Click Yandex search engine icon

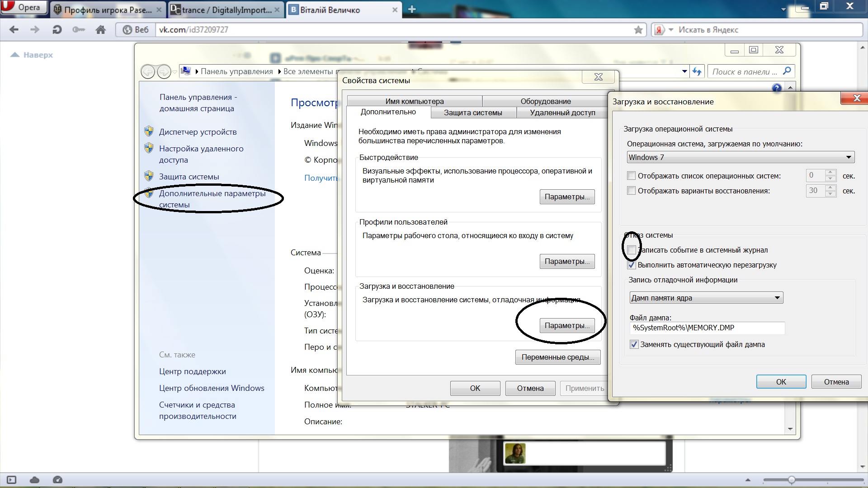coord(660,30)
